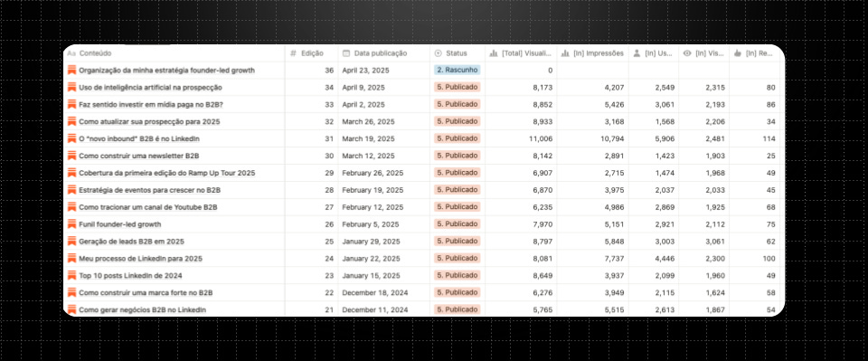Image resolution: width=868 pixels, height=361 pixels.
Task: Select the 'December 18, 2024' date cell
Action: click(383, 292)
